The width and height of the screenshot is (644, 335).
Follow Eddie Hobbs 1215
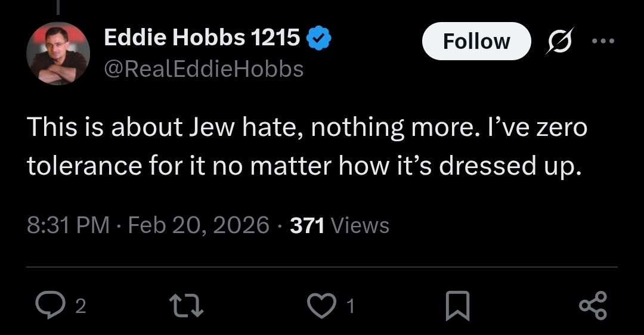click(476, 41)
